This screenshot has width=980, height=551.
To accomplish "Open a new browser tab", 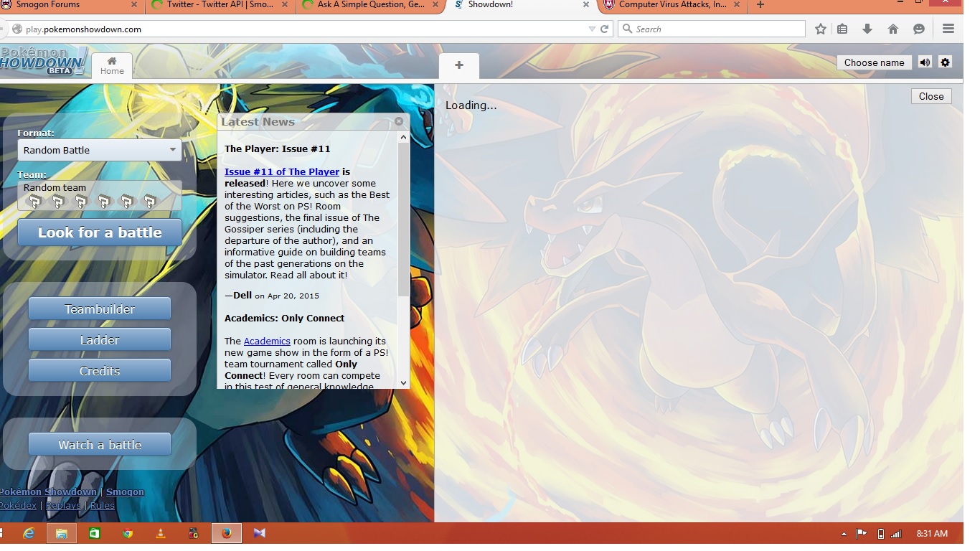I will coord(760,5).
